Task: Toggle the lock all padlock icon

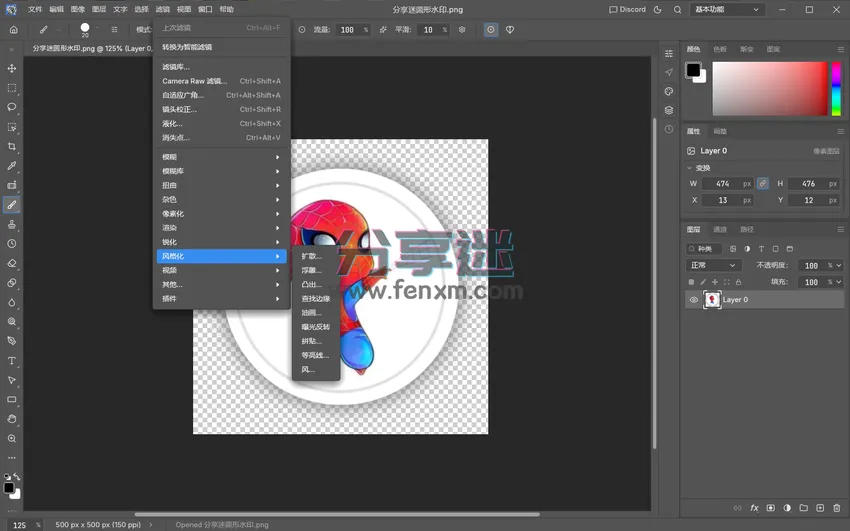Action: click(x=738, y=282)
